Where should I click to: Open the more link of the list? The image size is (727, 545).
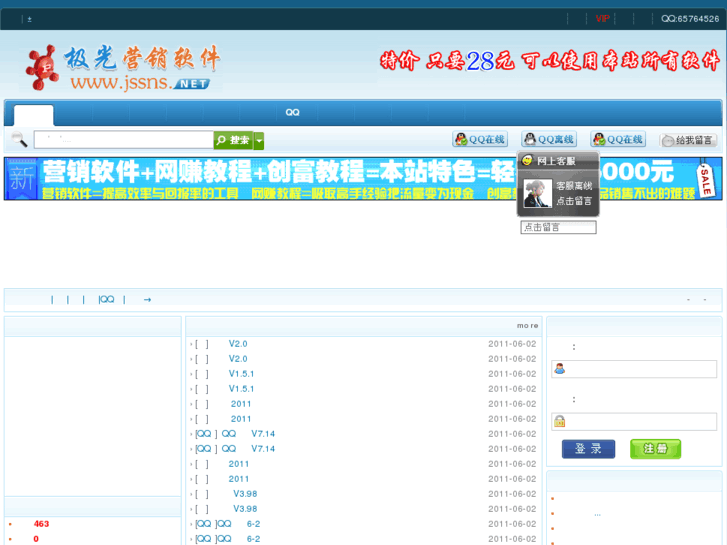[528, 326]
